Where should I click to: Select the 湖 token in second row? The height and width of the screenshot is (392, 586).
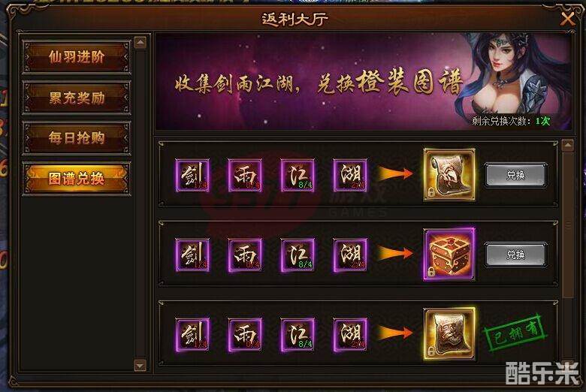point(350,255)
